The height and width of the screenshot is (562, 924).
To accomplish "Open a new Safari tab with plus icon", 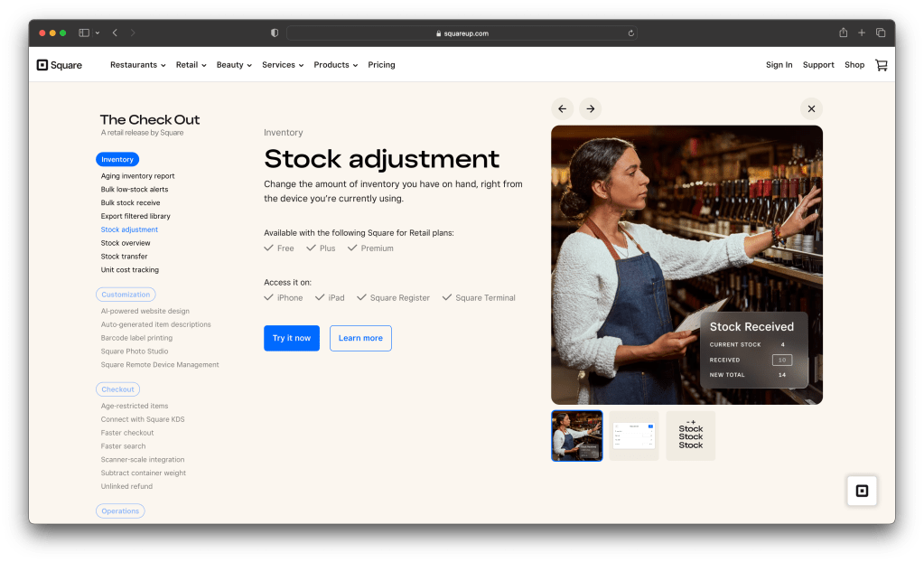I will coord(862,33).
